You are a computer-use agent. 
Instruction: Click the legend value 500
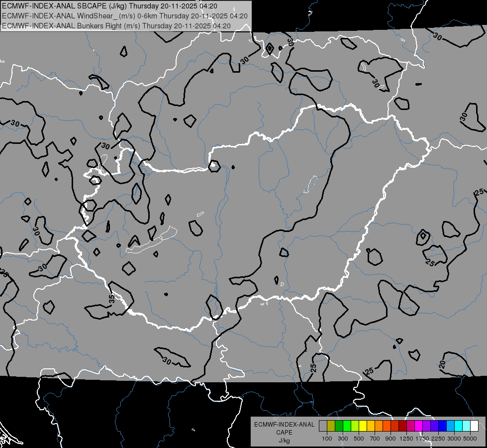(x=359, y=439)
